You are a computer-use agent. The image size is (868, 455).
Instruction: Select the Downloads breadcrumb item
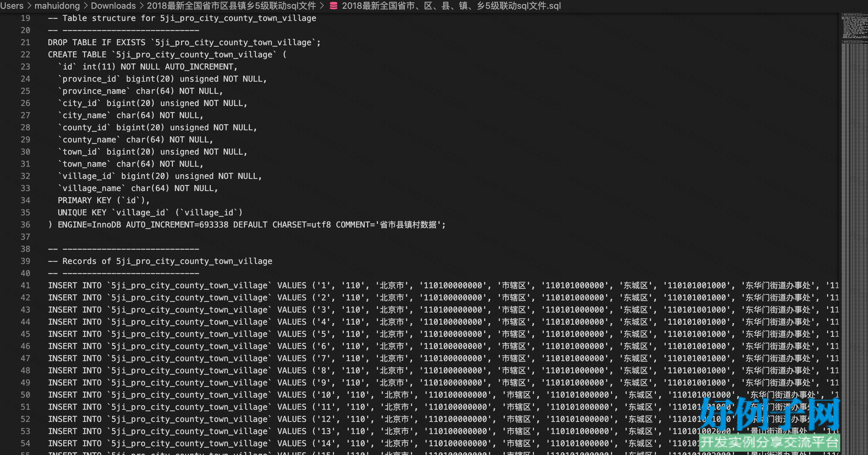click(x=113, y=6)
